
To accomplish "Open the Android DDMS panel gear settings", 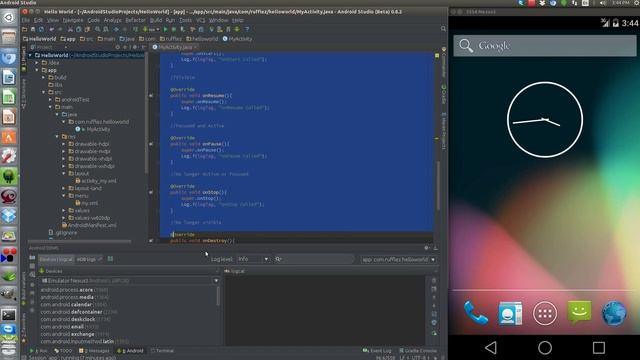I will pos(427,248).
